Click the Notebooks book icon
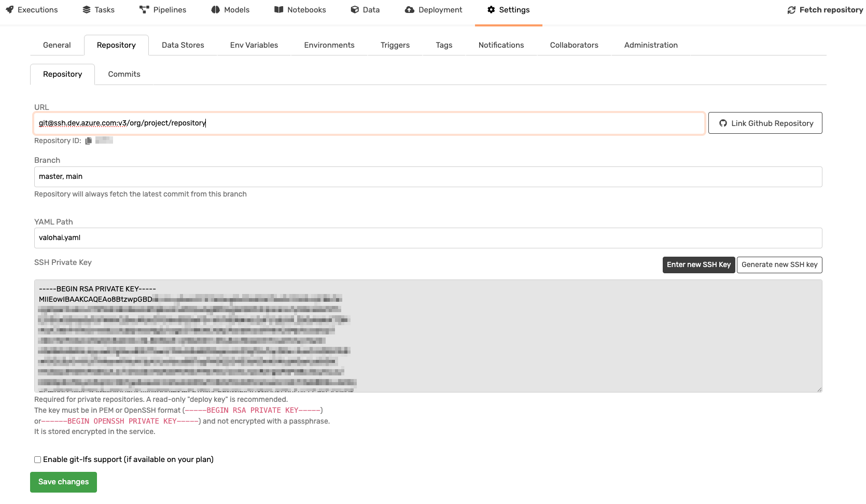 (x=279, y=10)
